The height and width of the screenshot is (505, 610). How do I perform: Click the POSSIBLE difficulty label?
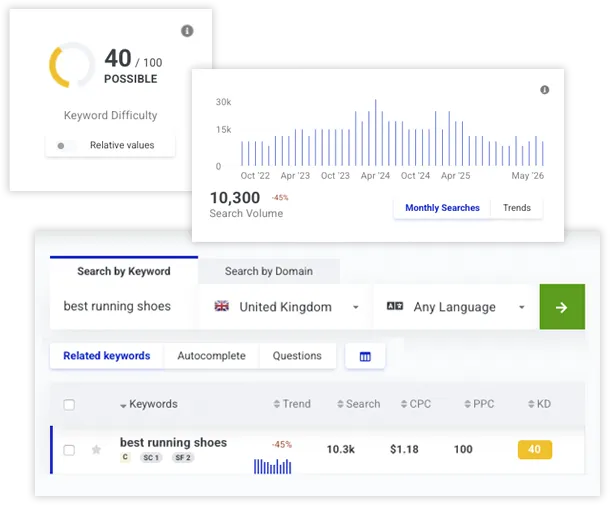pyautogui.click(x=131, y=79)
